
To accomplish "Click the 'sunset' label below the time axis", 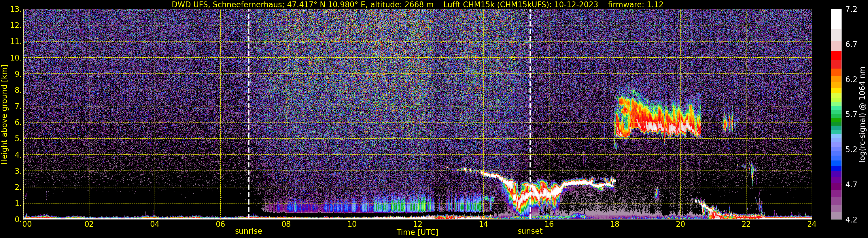I will point(530,231).
